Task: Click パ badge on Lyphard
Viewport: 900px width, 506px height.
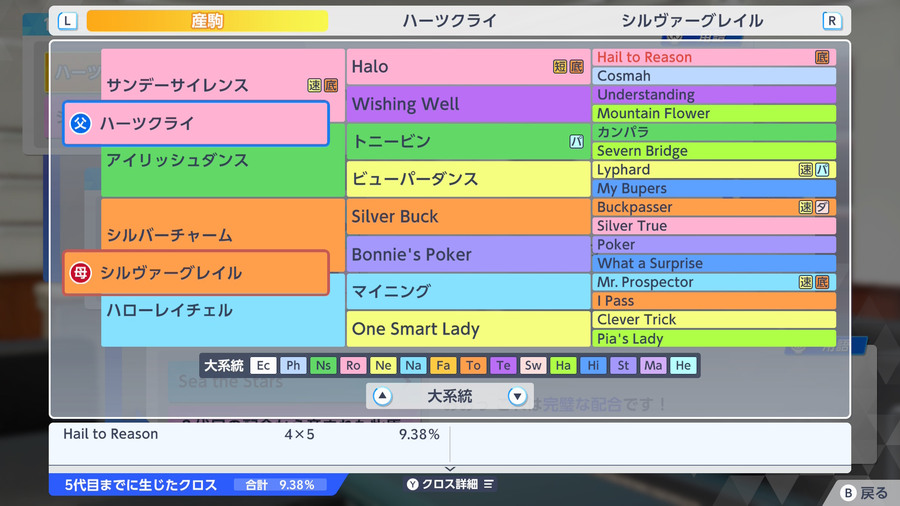Action: tap(822, 169)
